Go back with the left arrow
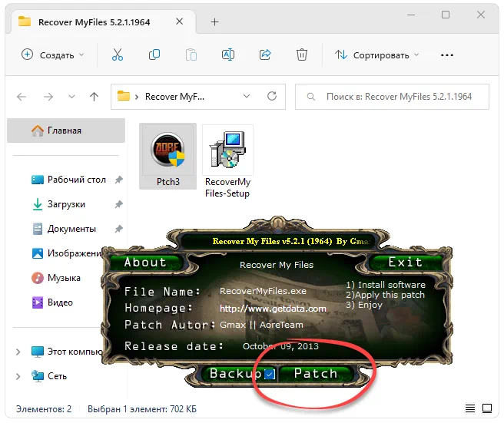Screen dimensions: 504x423 coord(22,97)
